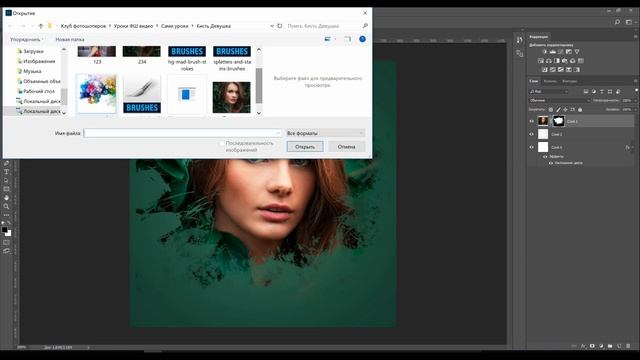
Task: Open Загрузки folder in sidebar
Action: coord(33,51)
